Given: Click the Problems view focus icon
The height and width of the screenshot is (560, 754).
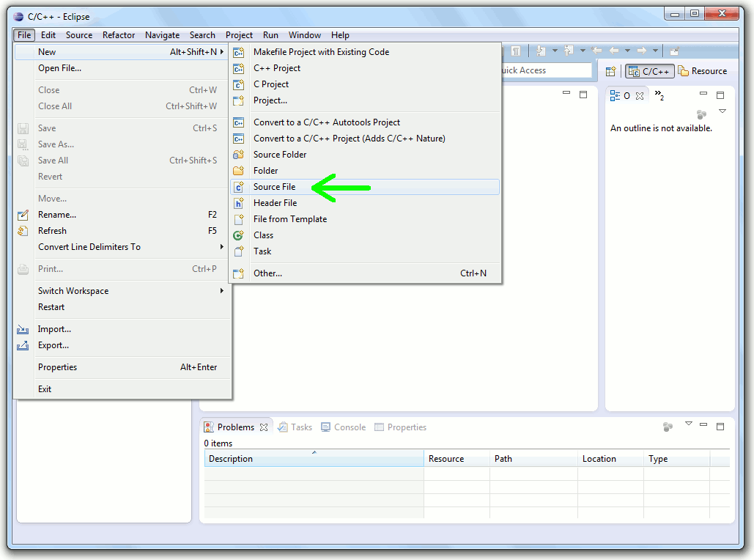Looking at the screenshot, I should point(668,427).
